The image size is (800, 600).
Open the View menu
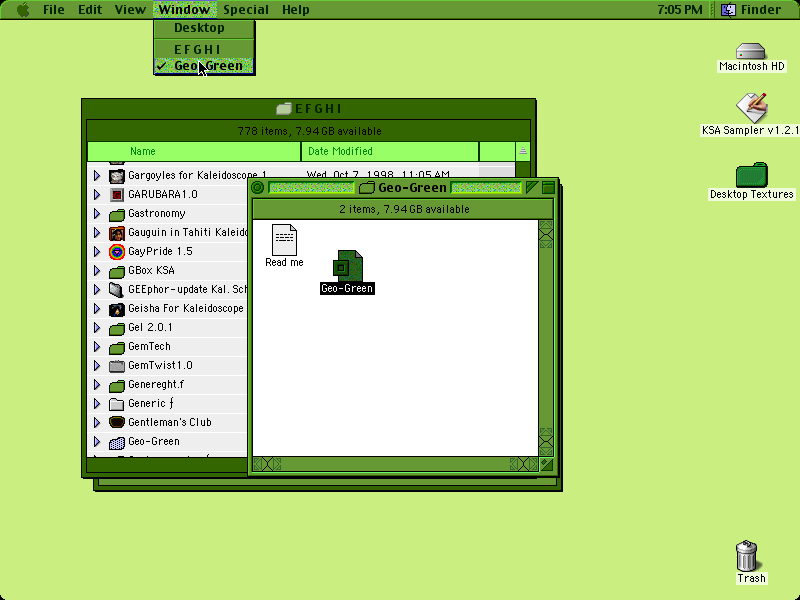130,10
